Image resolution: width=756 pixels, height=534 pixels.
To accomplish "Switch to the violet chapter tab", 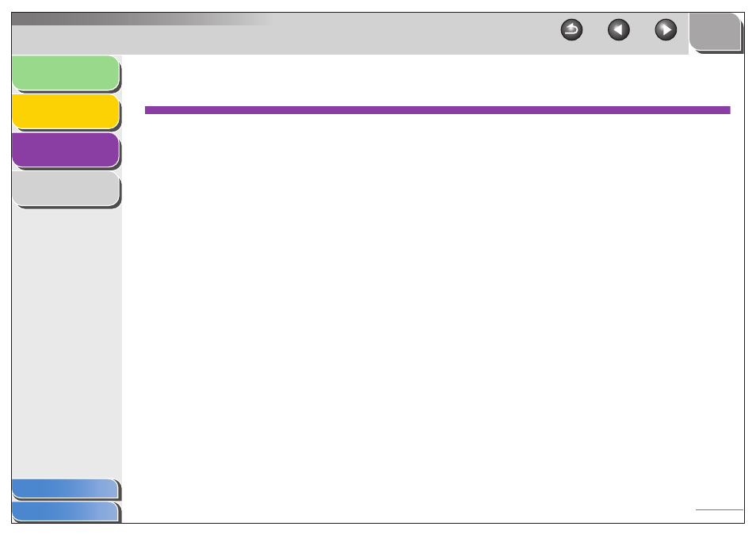I will pos(66,150).
